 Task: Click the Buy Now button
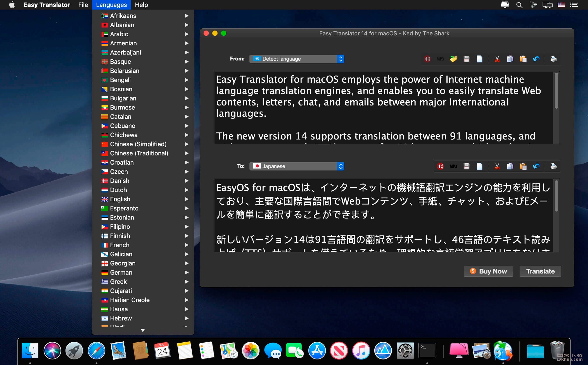click(x=488, y=271)
